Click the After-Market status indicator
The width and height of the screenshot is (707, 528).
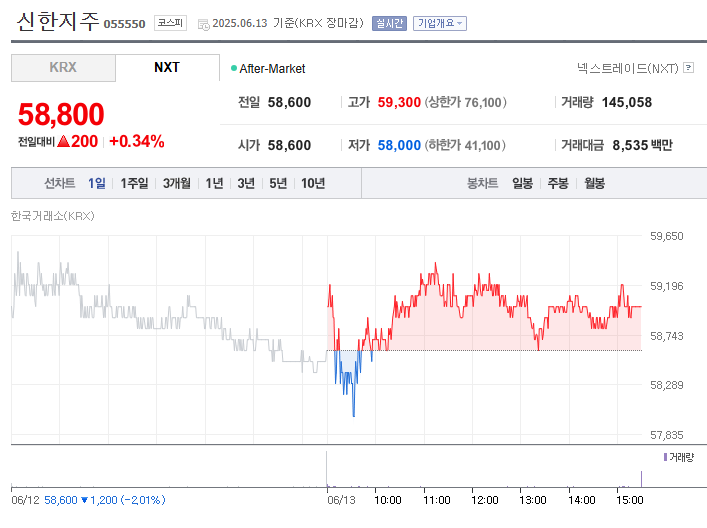tap(268, 69)
